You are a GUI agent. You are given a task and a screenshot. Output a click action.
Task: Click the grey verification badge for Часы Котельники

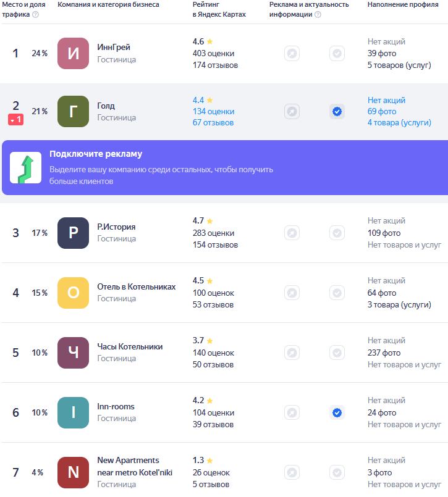click(x=337, y=353)
